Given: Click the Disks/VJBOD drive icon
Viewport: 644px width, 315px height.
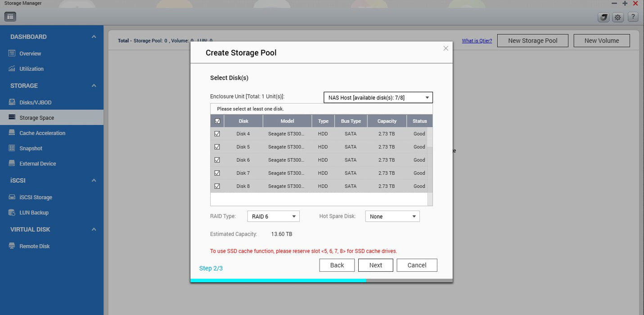Looking at the screenshot, I should pos(12,102).
